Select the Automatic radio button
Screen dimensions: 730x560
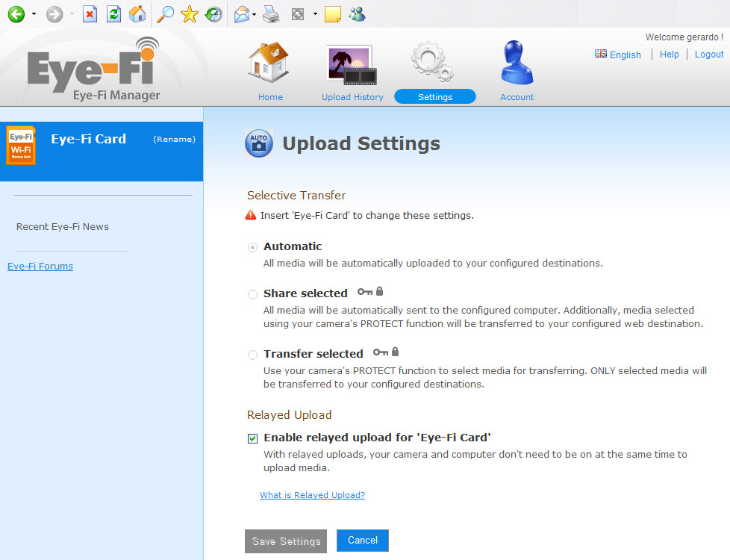pyautogui.click(x=252, y=247)
